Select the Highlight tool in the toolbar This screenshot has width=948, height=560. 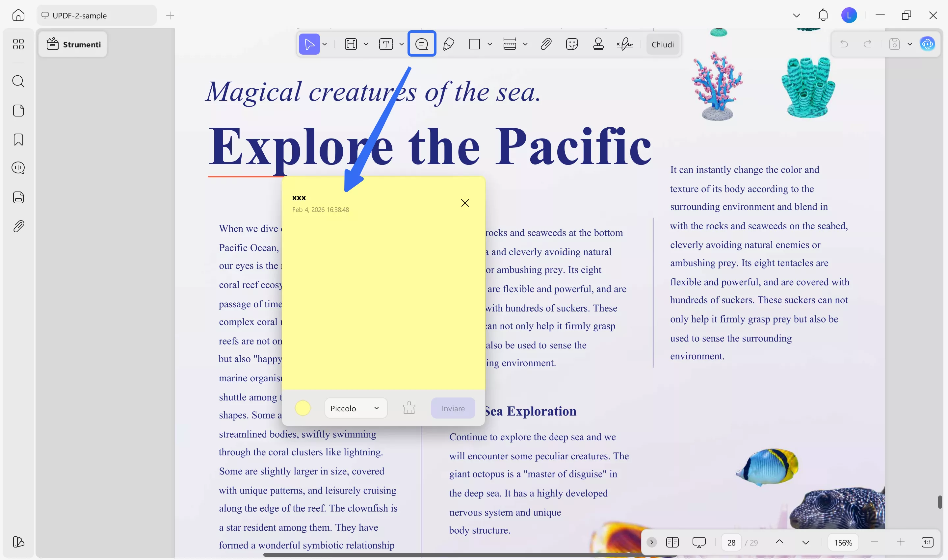tap(351, 44)
